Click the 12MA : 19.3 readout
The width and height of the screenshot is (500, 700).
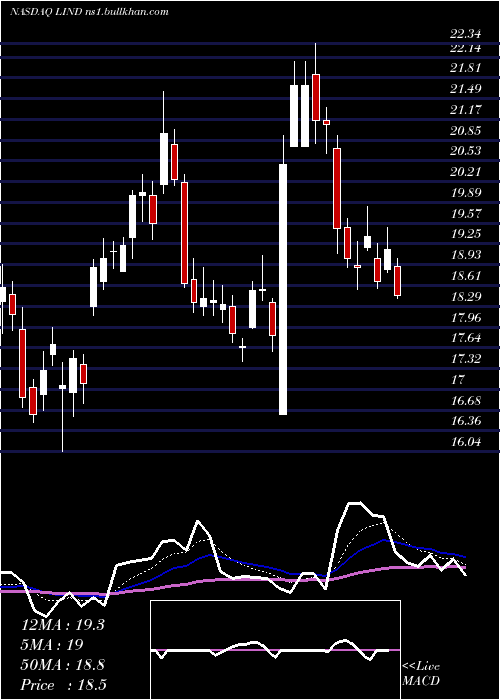(62, 625)
